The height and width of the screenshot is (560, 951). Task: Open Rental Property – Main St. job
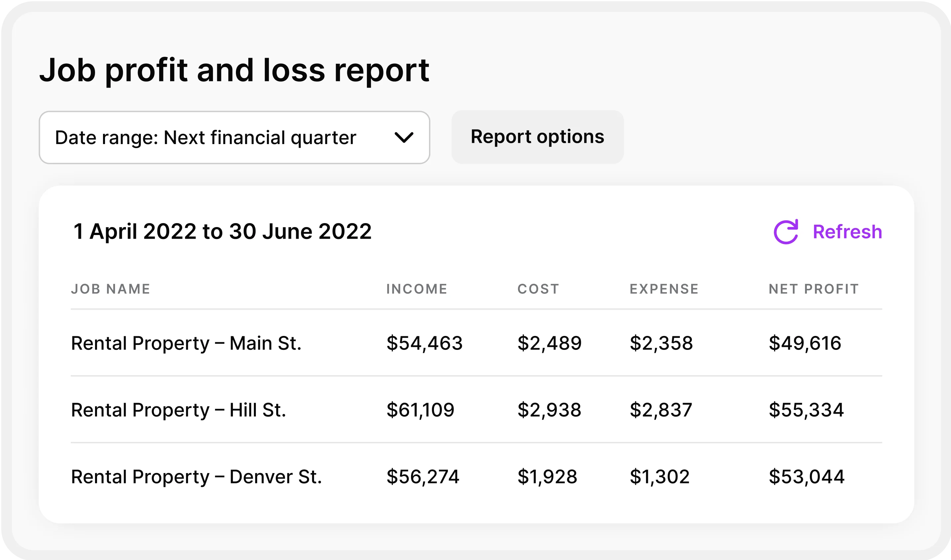186,343
